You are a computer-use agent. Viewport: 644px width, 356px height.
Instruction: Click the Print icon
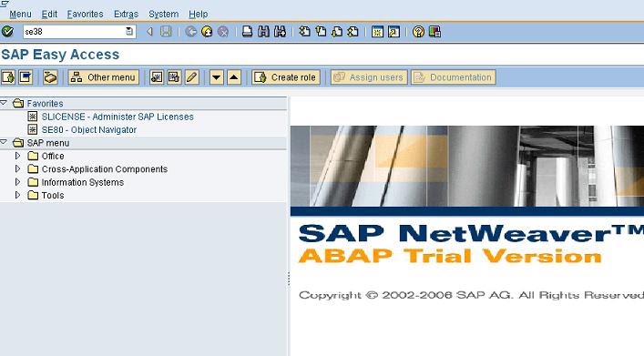point(247,32)
